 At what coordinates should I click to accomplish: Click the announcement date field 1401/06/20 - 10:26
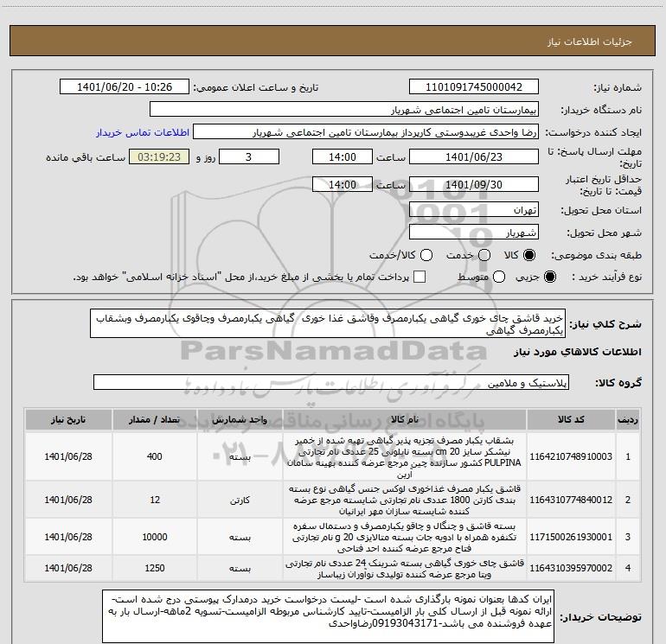125,87
